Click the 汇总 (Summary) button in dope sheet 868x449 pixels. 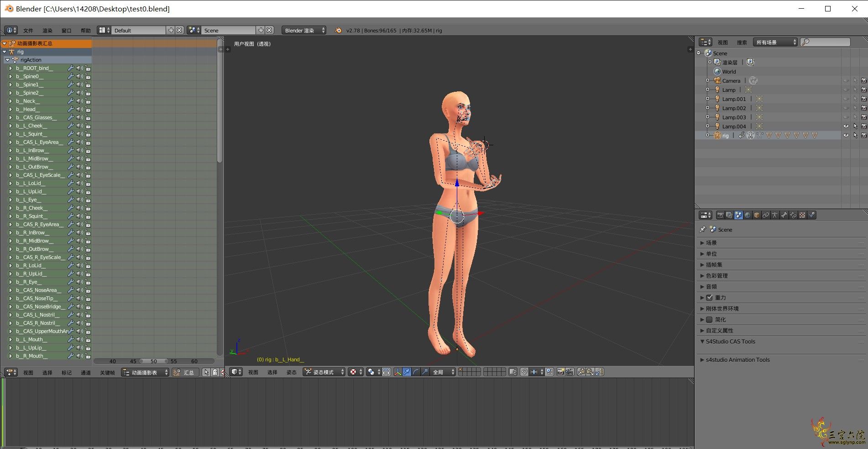(x=185, y=372)
